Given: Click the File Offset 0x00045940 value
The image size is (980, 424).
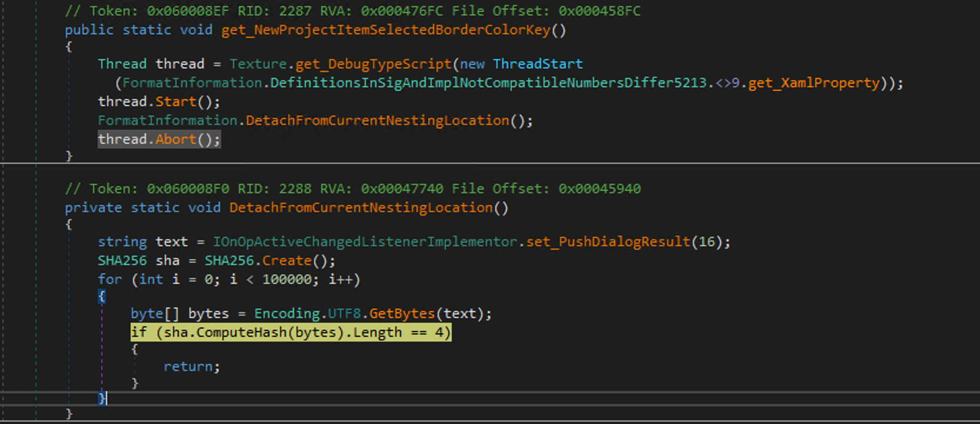Looking at the screenshot, I should [600, 188].
